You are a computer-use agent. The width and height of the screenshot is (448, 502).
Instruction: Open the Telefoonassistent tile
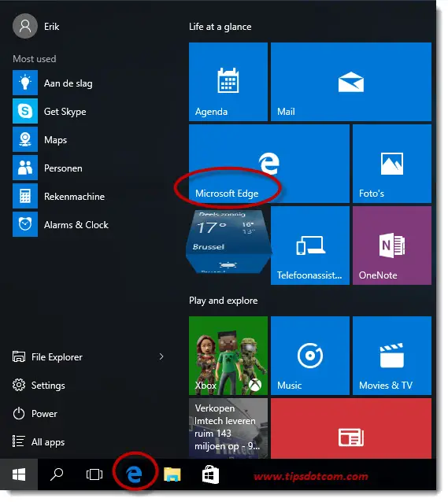[x=310, y=245]
